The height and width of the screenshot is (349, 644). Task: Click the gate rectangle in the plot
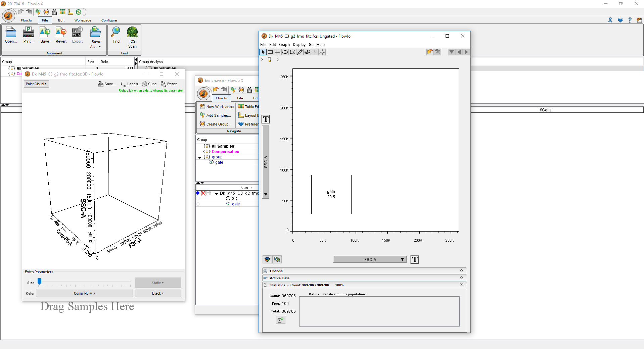click(331, 194)
